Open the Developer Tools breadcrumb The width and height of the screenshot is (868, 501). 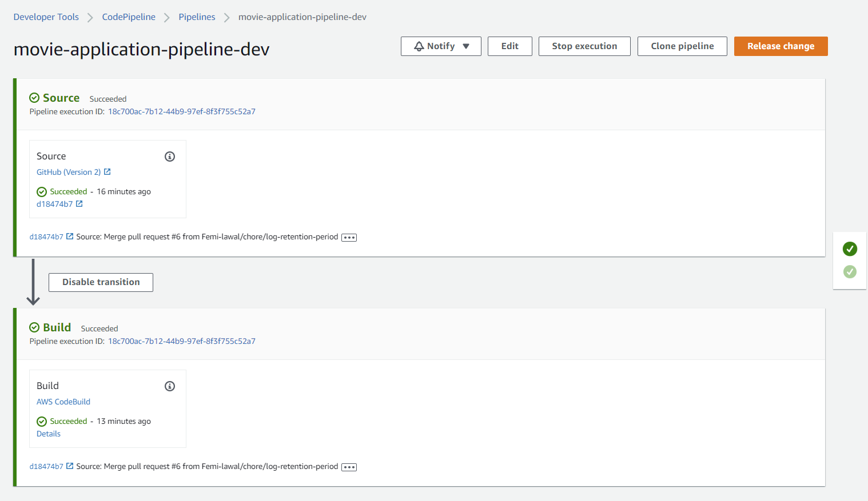pos(46,17)
